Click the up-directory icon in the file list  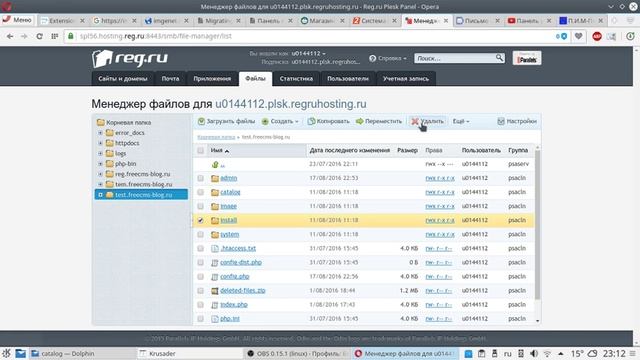215,164
